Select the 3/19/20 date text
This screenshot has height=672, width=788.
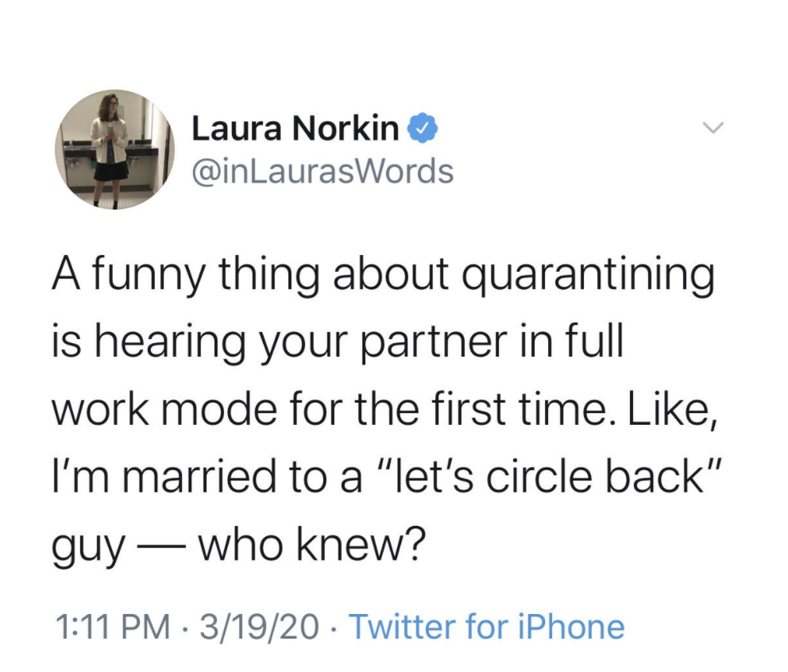tap(259, 627)
